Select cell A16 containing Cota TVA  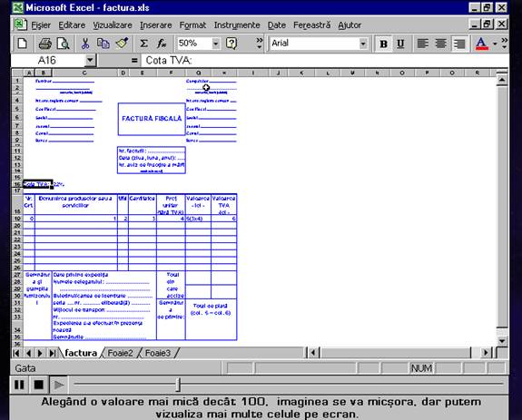coord(37,184)
